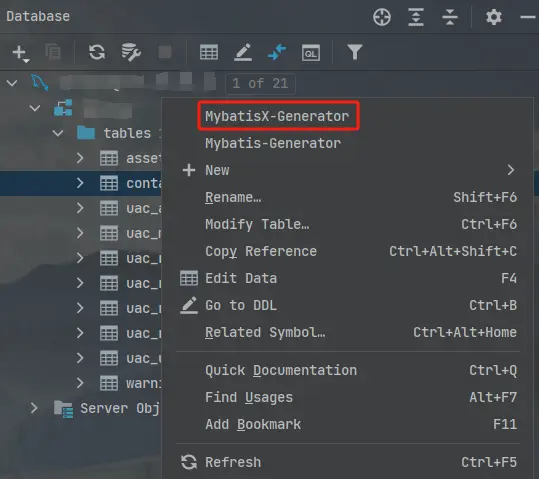This screenshot has width=539, height=479.
Task: Click the Duplicate data source icon
Action: [53, 52]
